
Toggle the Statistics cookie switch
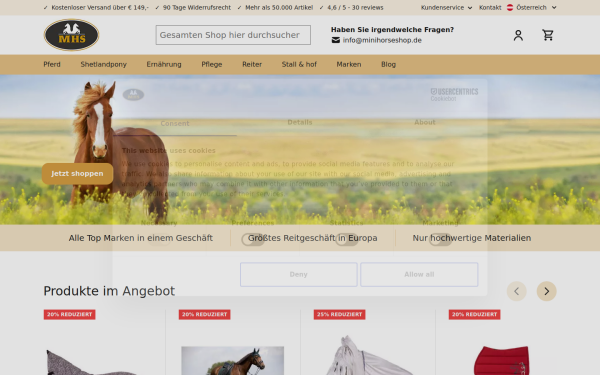tap(347, 240)
